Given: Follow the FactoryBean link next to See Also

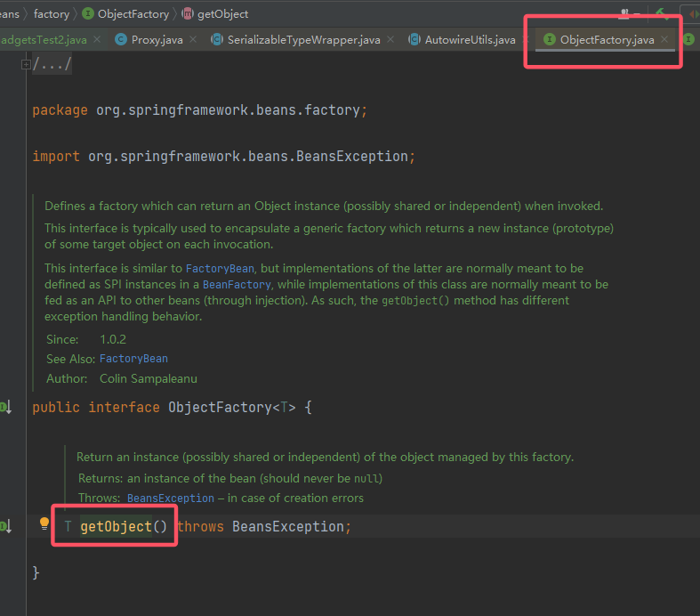Looking at the screenshot, I should click(133, 359).
